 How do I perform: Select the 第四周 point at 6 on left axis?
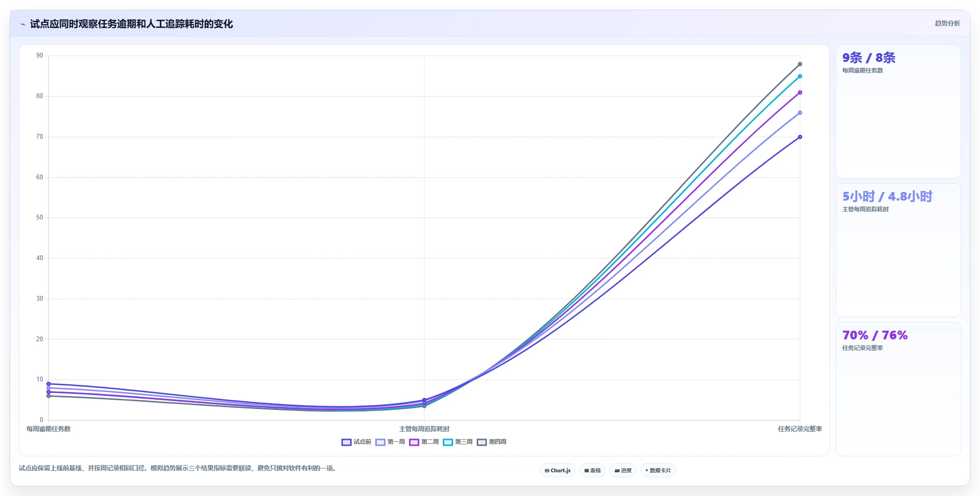pyautogui.click(x=48, y=396)
